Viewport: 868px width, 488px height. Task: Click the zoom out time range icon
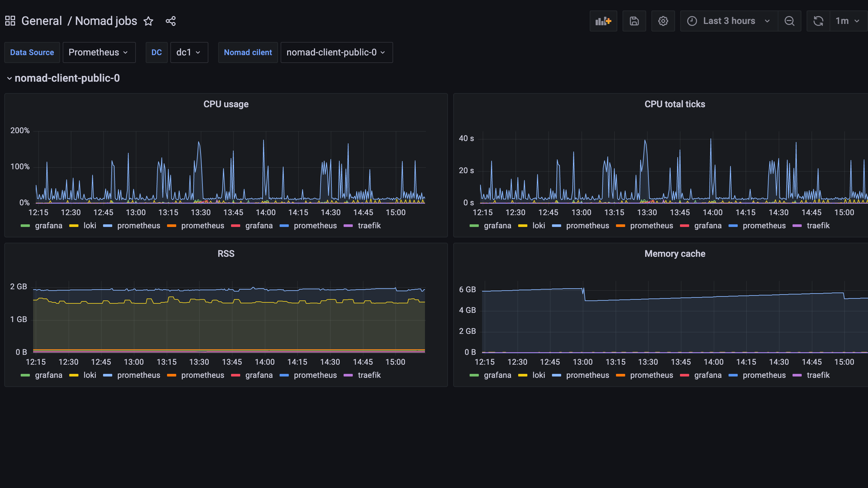tap(789, 21)
